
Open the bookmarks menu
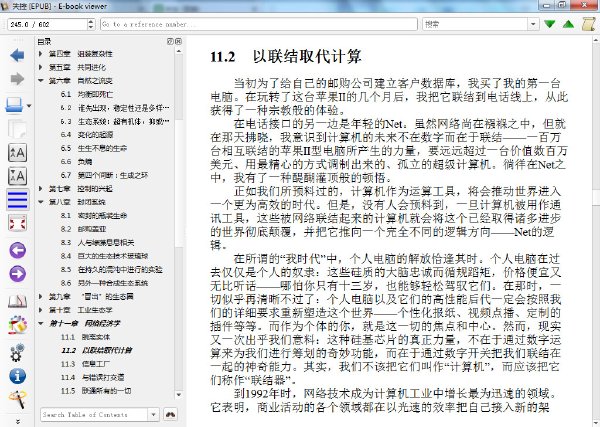pyautogui.click(x=17, y=301)
